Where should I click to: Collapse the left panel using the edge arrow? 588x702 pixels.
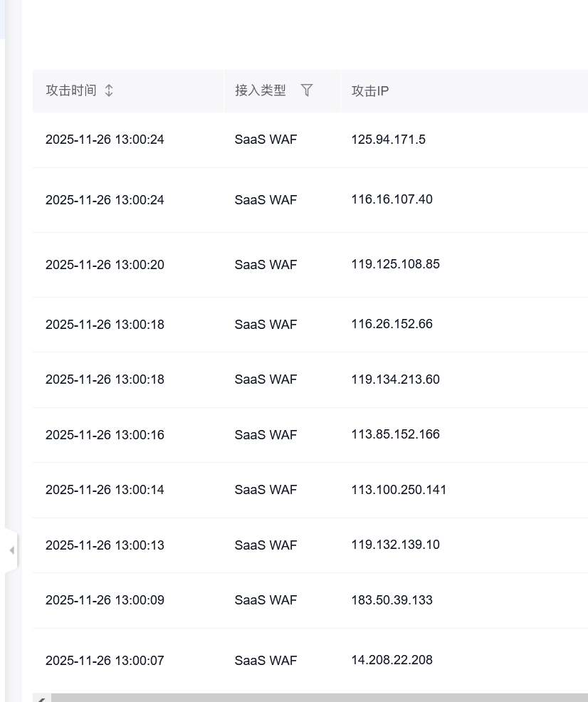(13, 550)
